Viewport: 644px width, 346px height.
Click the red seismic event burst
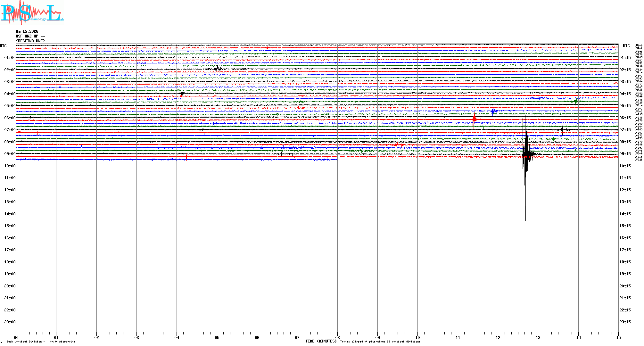tap(474, 119)
